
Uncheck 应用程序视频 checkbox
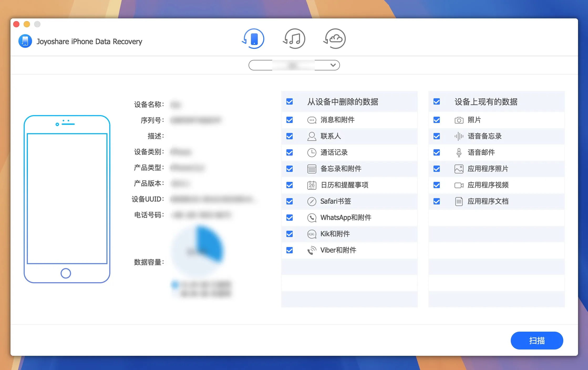click(437, 185)
